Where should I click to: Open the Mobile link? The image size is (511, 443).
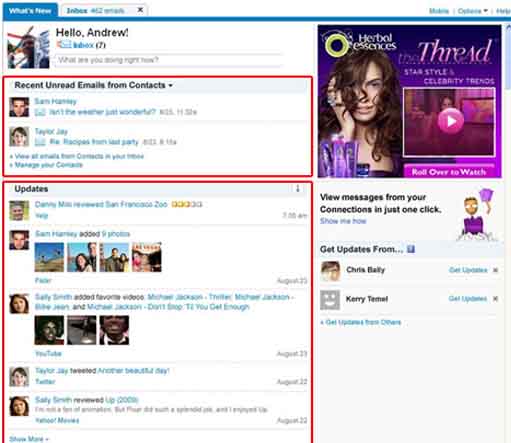point(439,11)
